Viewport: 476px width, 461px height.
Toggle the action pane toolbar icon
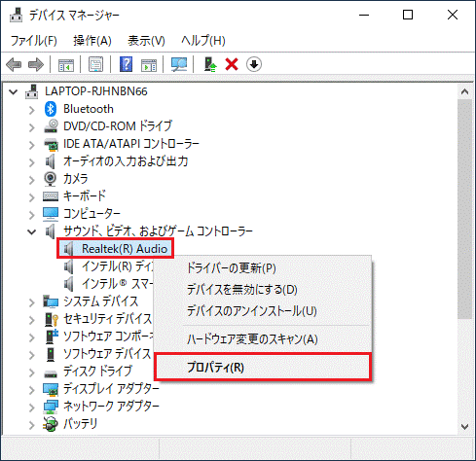[149, 64]
